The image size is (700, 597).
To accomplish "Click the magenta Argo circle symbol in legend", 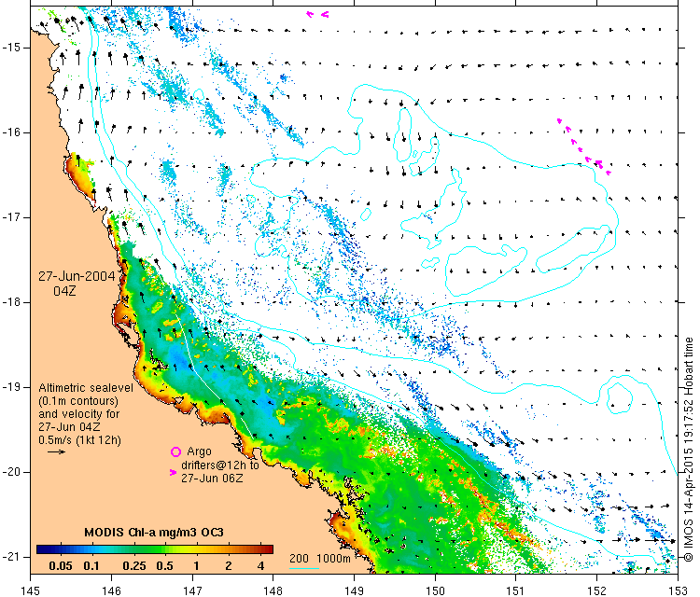I will click(175, 452).
